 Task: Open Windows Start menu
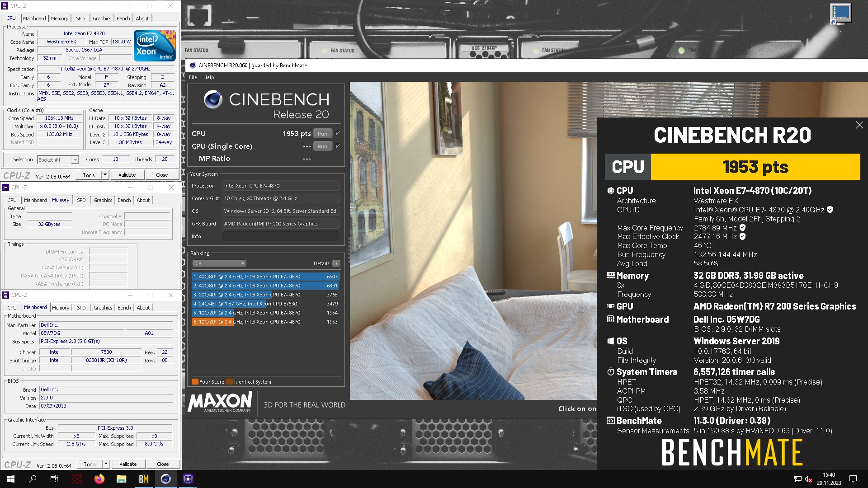pos(11,479)
